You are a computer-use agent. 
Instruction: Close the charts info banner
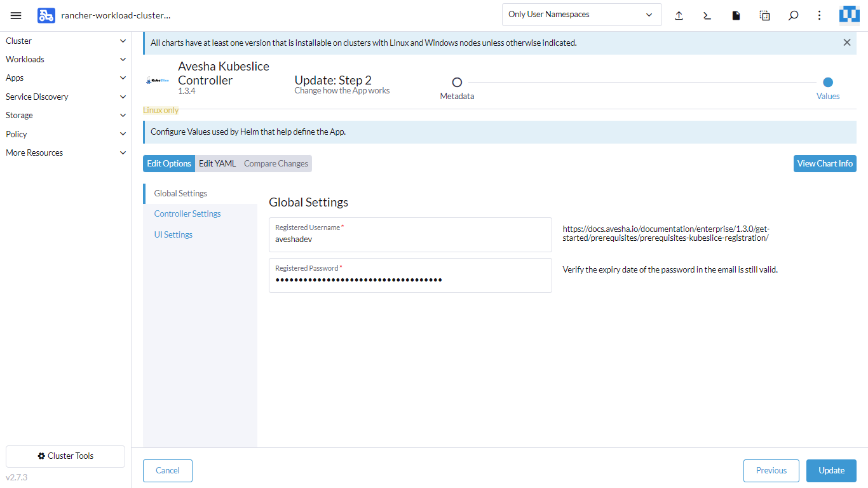point(846,43)
